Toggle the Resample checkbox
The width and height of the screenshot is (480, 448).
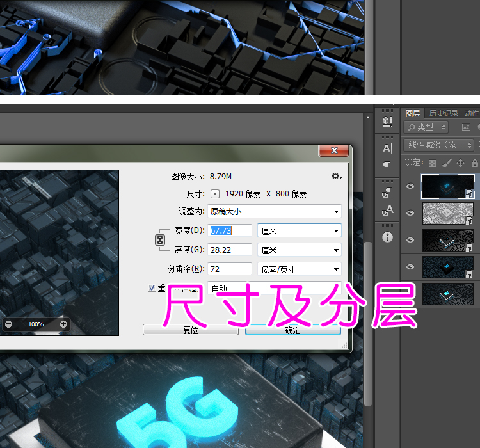[152, 288]
